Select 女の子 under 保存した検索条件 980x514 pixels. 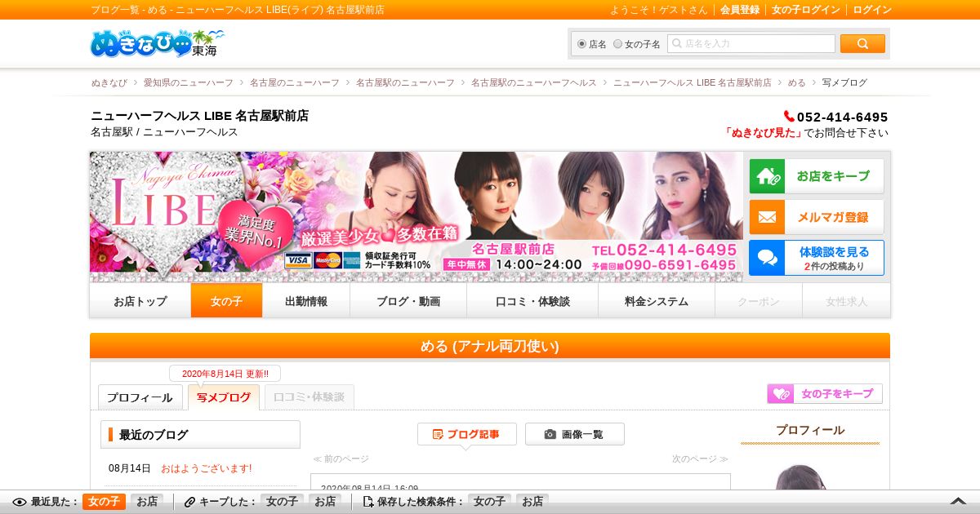pyautogui.click(x=490, y=502)
